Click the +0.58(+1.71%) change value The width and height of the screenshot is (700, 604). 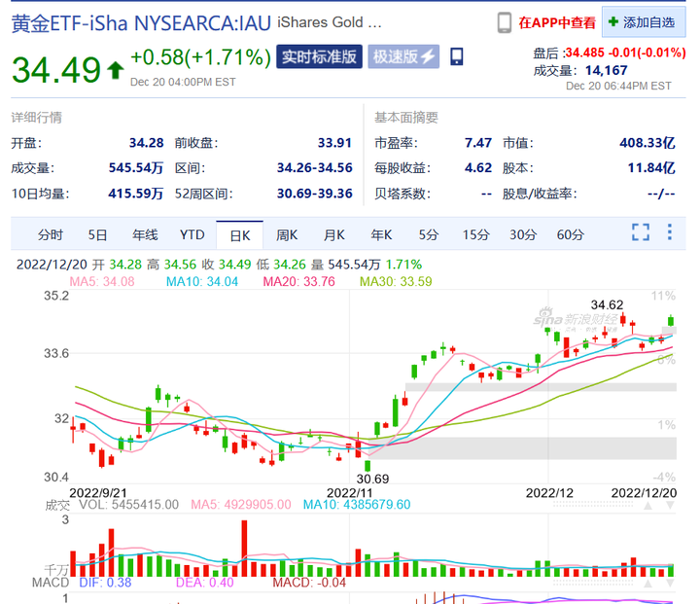[x=200, y=57]
